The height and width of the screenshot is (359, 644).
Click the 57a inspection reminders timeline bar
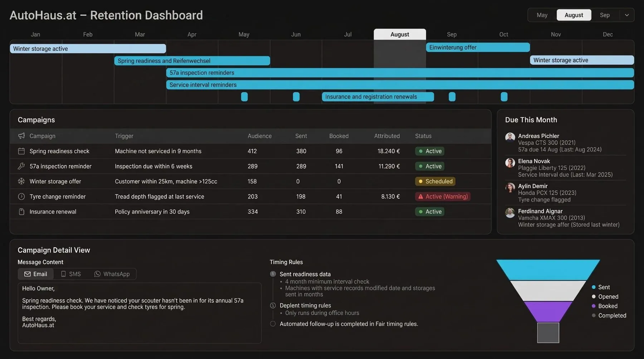click(x=400, y=73)
